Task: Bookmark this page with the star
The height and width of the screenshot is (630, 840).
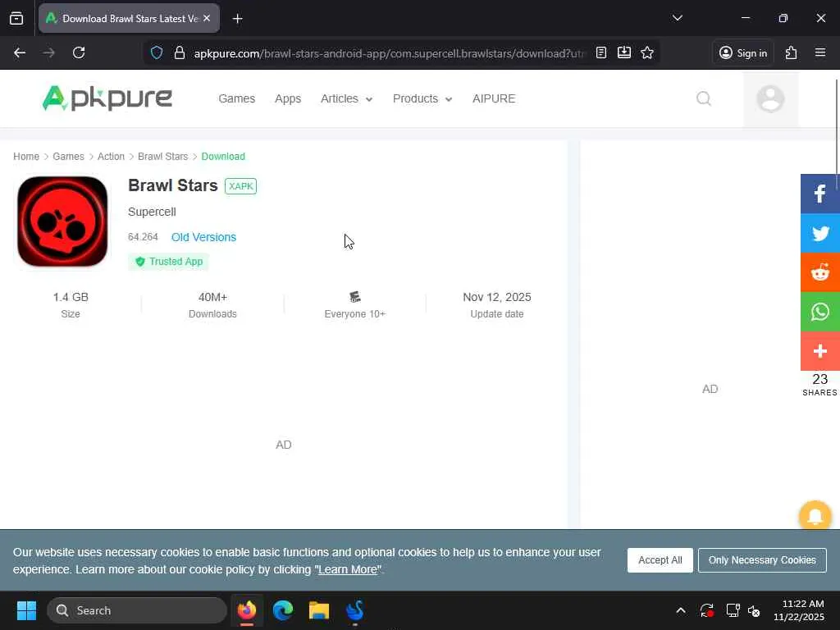Action: pyautogui.click(x=647, y=53)
